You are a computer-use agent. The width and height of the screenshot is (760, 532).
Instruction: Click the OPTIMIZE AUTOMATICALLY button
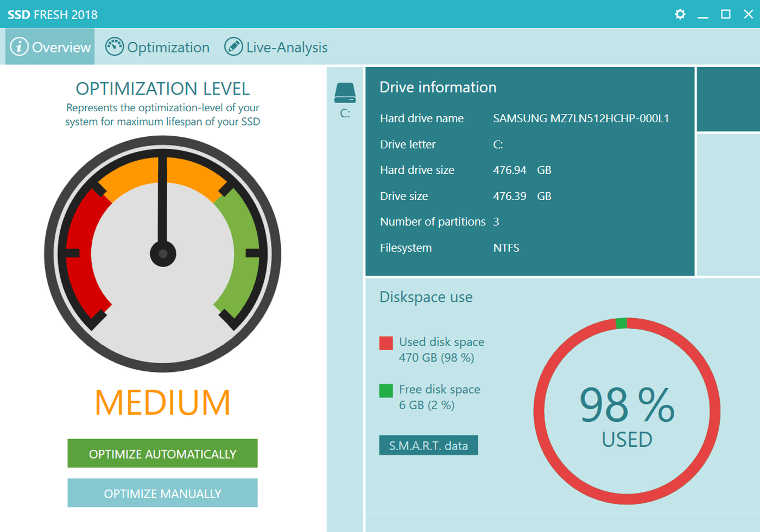tap(162, 453)
